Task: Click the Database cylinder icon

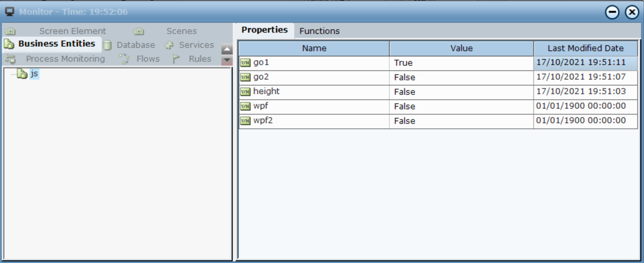Action: point(107,45)
